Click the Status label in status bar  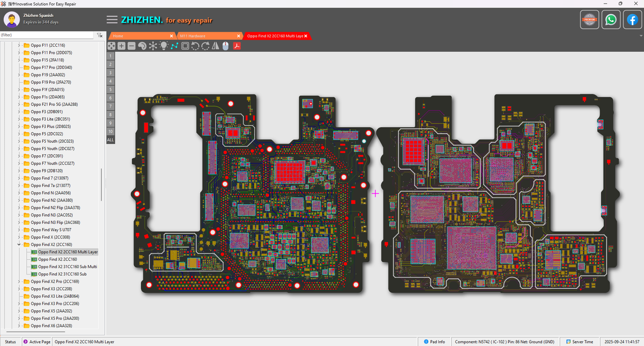coord(11,342)
